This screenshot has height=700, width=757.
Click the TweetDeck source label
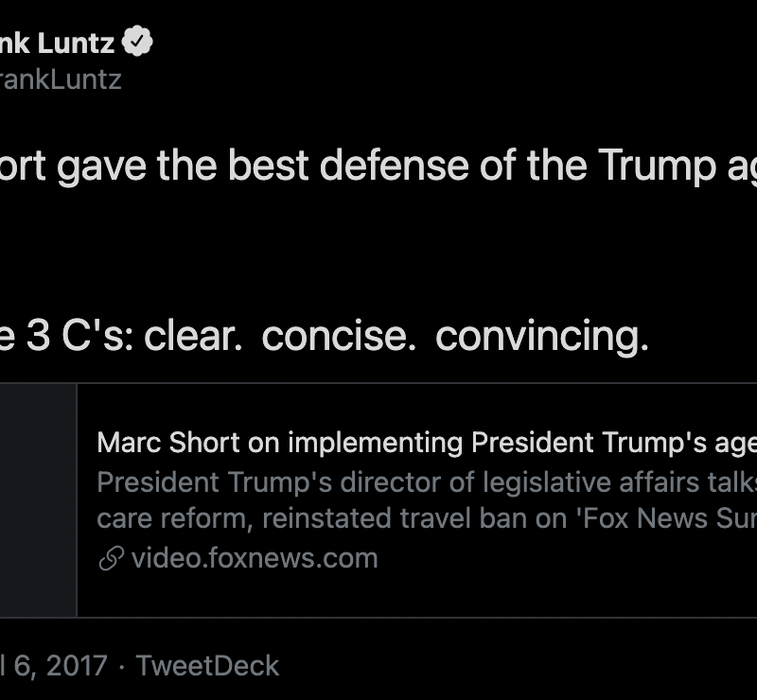[208, 666]
